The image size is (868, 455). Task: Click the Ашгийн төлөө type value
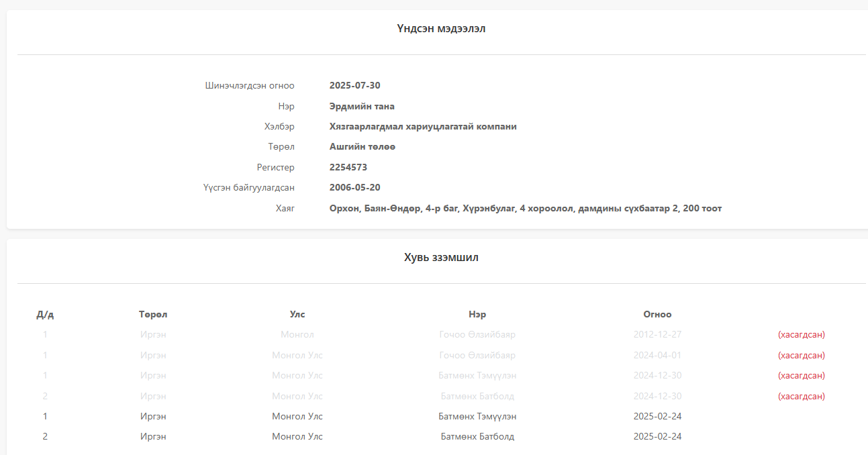point(363,146)
